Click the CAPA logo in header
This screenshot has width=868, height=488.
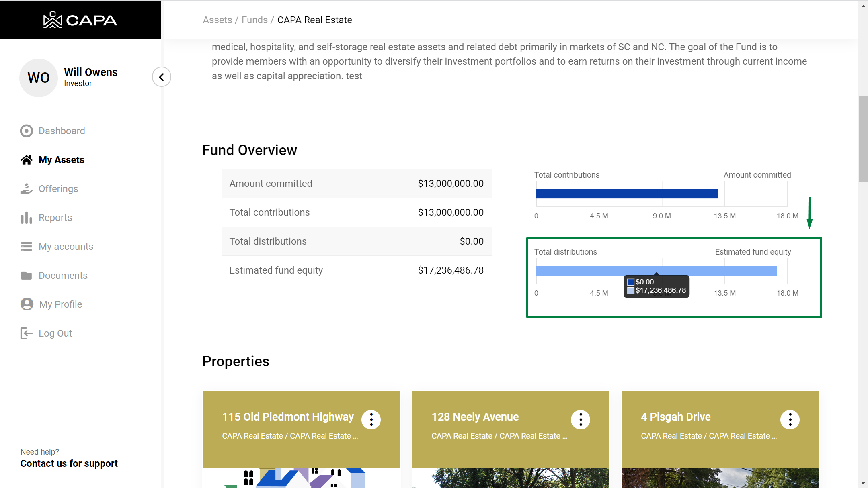click(x=80, y=20)
